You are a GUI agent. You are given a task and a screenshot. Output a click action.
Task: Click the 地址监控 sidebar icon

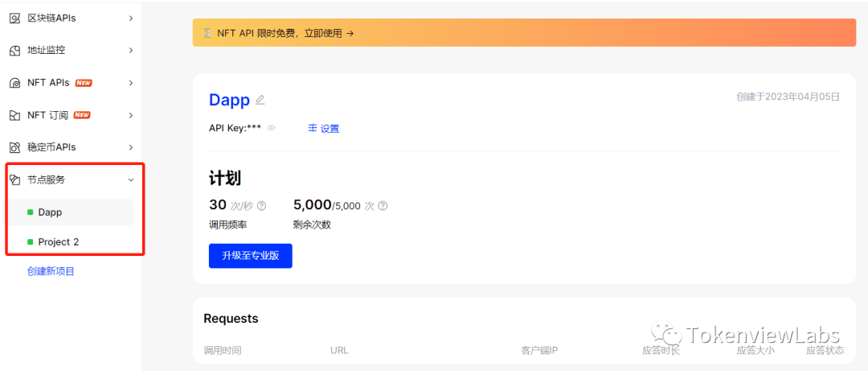click(x=14, y=50)
